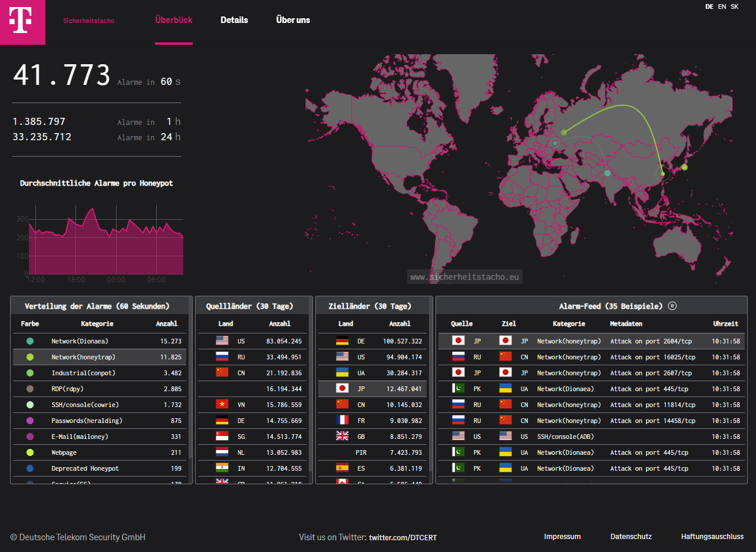Open the Über uns tab
The height and width of the screenshot is (552, 756).
coord(293,20)
